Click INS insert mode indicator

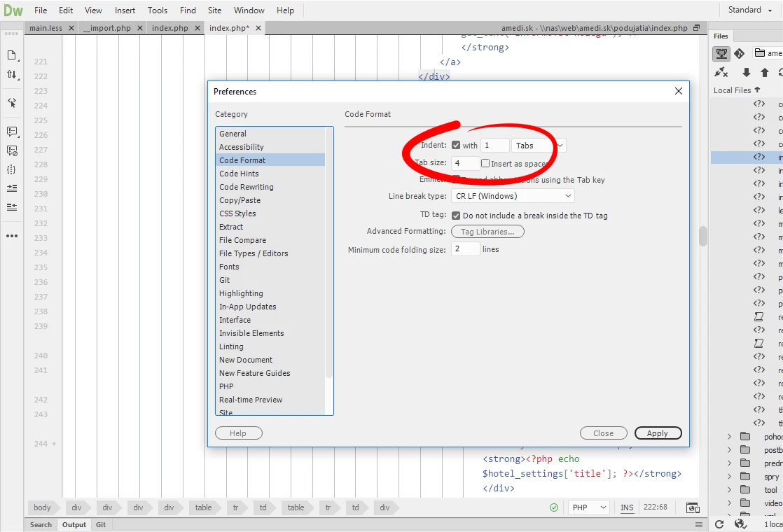coord(627,507)
